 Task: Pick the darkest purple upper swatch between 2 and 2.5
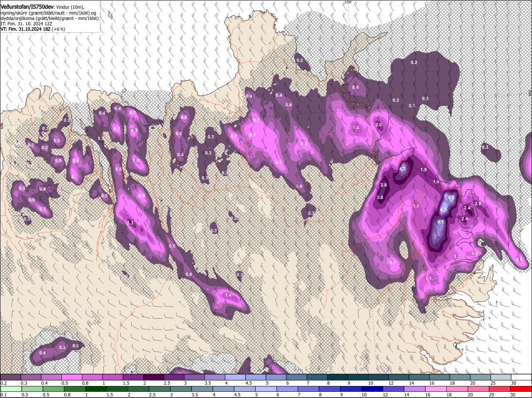pos(153,377)
